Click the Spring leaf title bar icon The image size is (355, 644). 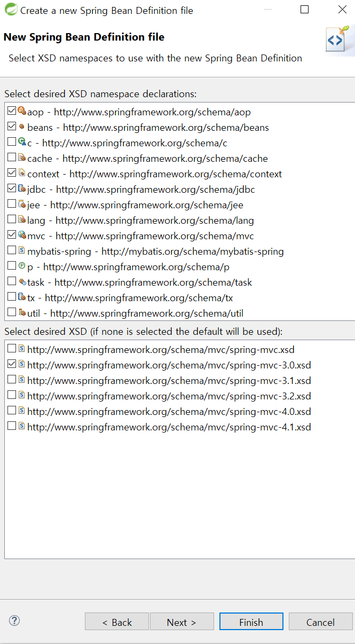[10, 10]
